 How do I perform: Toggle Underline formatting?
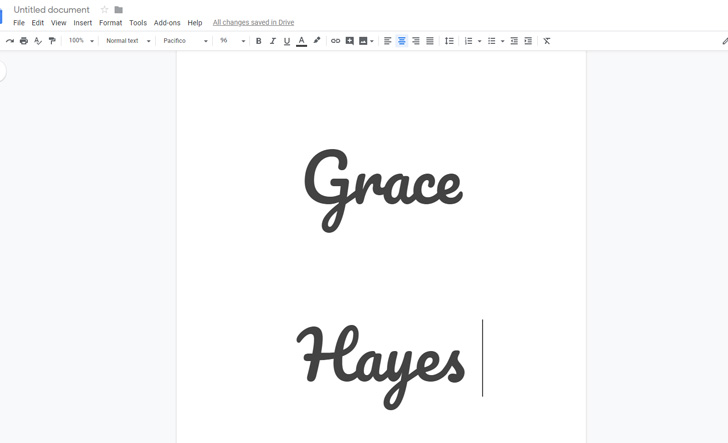(287, 41)
